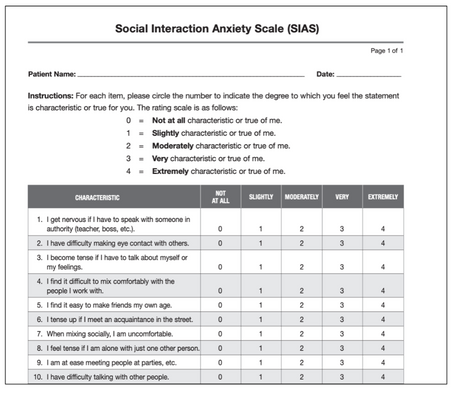Click the CHARACTERISTIC column header
The image size is (454, 393).
(97, 198)
